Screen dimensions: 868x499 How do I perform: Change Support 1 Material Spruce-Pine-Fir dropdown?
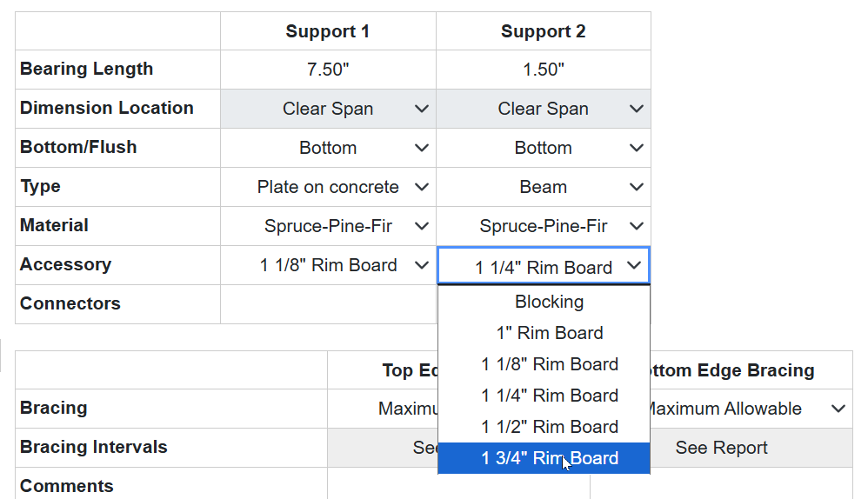click(328, 226)
